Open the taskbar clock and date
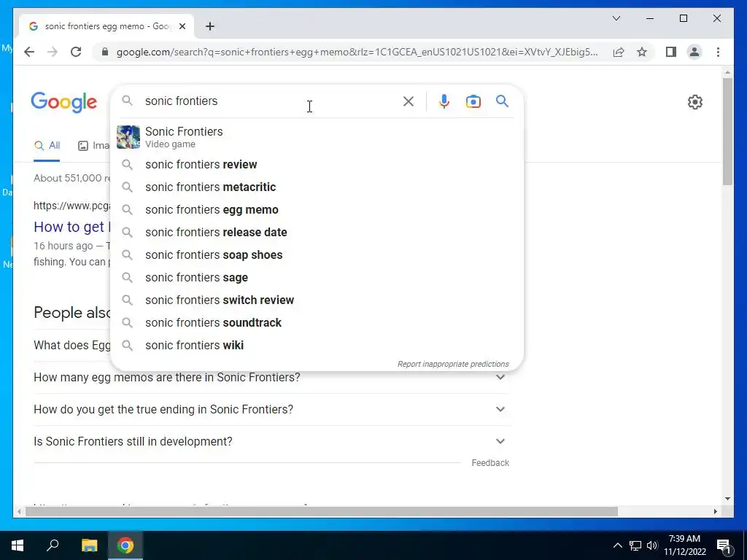This screenshot has height=560, width=747. pyautogui.click(x=684, y=545)
